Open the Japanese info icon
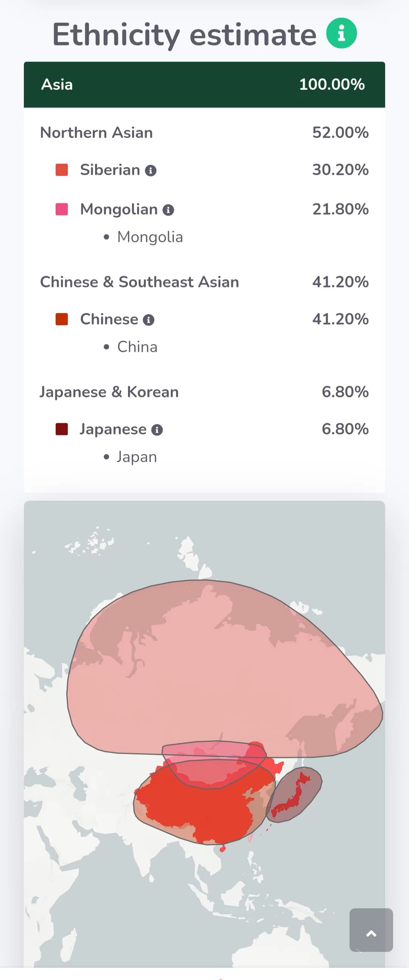This screenshot has width=409, height=980. tap(157, 430)
